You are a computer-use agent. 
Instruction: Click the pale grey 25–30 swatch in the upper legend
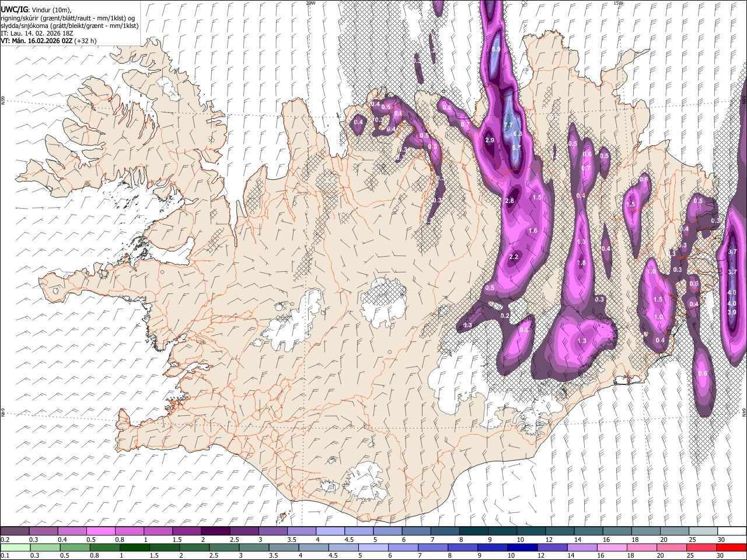[703, 531]
